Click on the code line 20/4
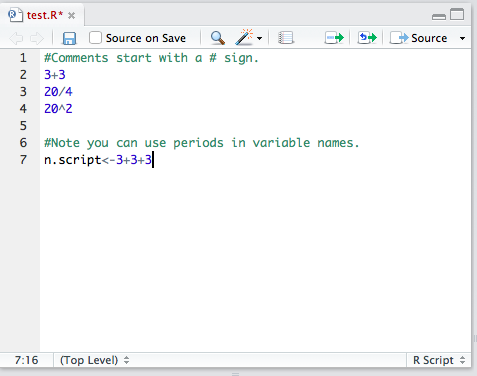Screen dimensions: 477x376 58,92
